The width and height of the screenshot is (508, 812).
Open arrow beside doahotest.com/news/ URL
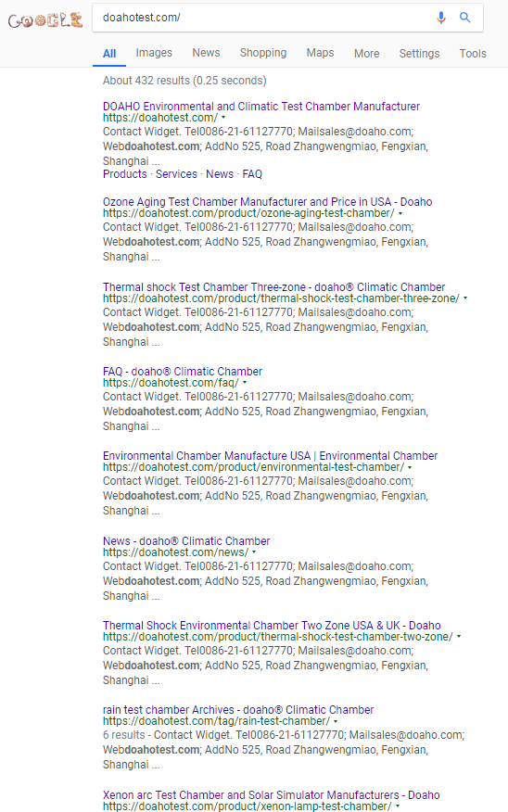[254, 552]
